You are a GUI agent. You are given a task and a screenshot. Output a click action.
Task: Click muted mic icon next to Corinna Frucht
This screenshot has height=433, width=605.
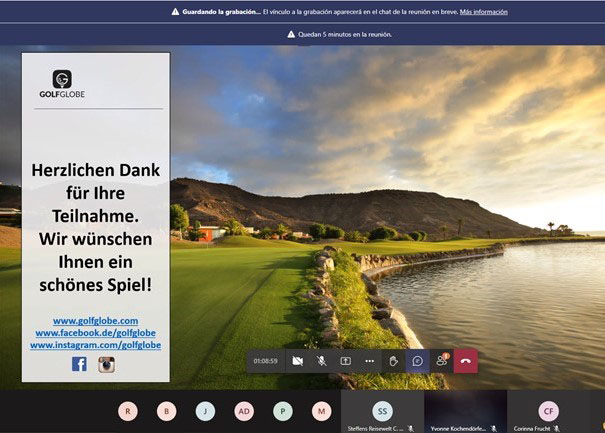[x=556, y=428]
